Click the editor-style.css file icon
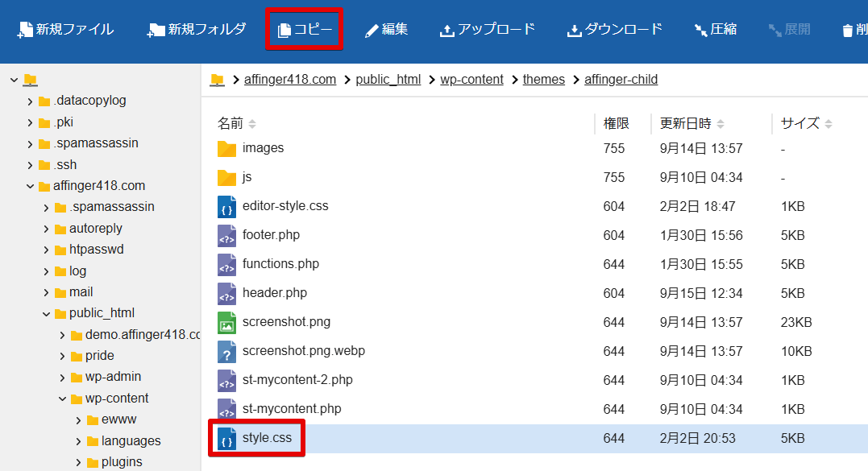The height and width of the screenshot is (471, 868). [226, 207]
